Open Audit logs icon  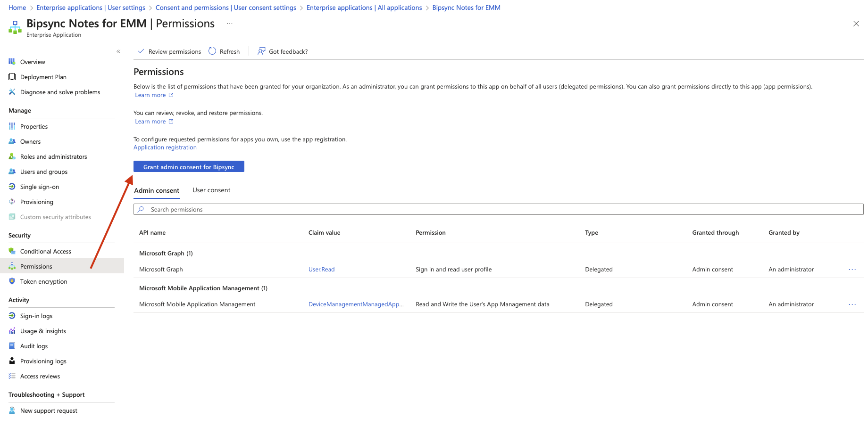[12, 346]
